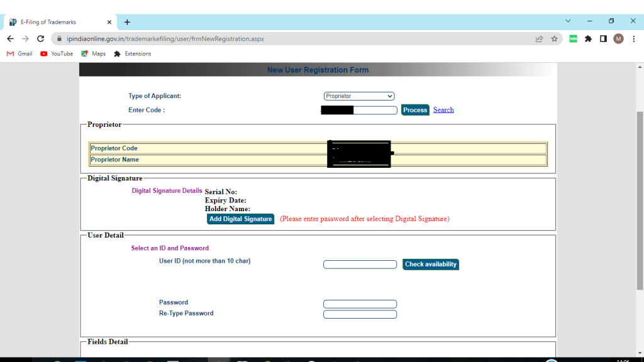Open YouTube bookmark
Image resolution: width=644 pixels, height=362 pixels.
57,54
